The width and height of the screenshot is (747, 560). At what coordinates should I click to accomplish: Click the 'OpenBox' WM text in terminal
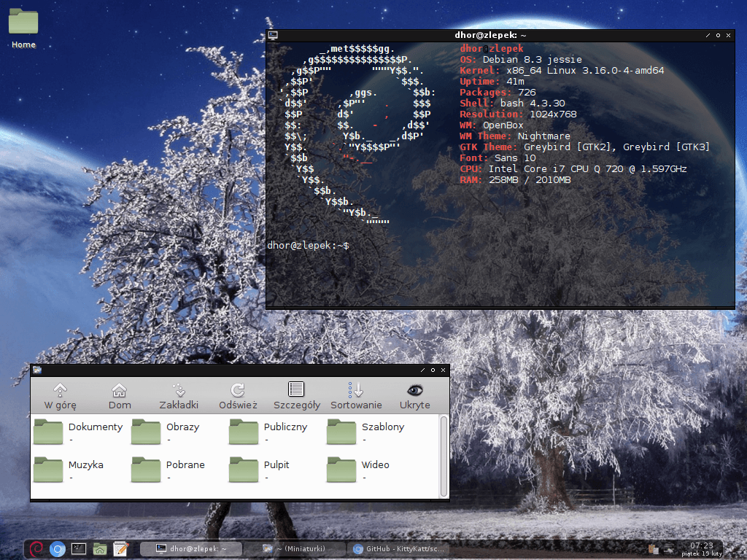[503, 125]
